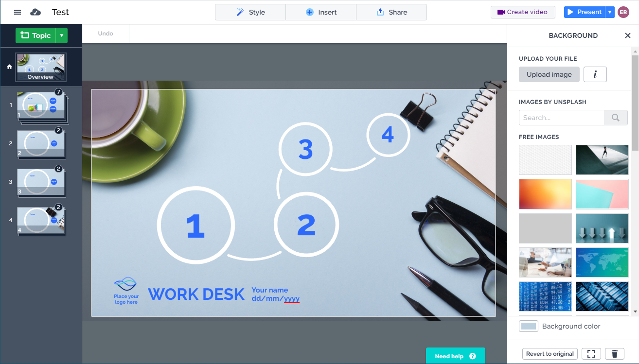
Task: Expand the Present options dropdown arrow
Action: pos(610,12)
